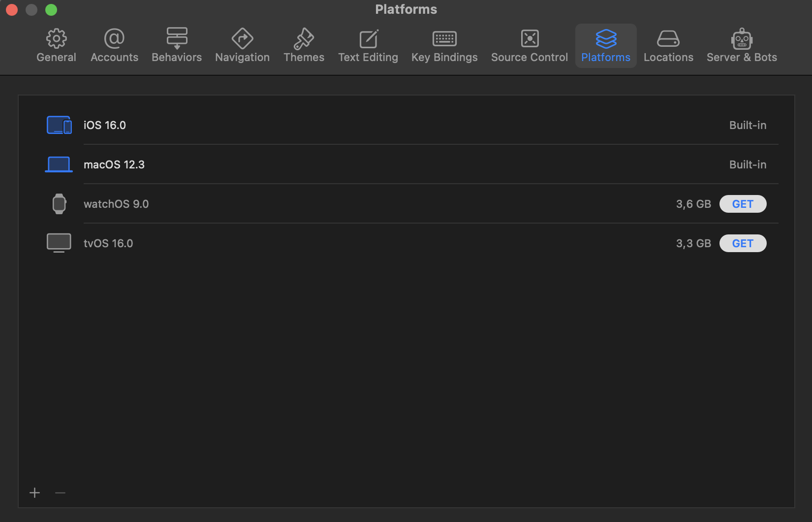Screen dimensions: 812x522
Task: Click the Platforms window title
Action: (406, 9)
